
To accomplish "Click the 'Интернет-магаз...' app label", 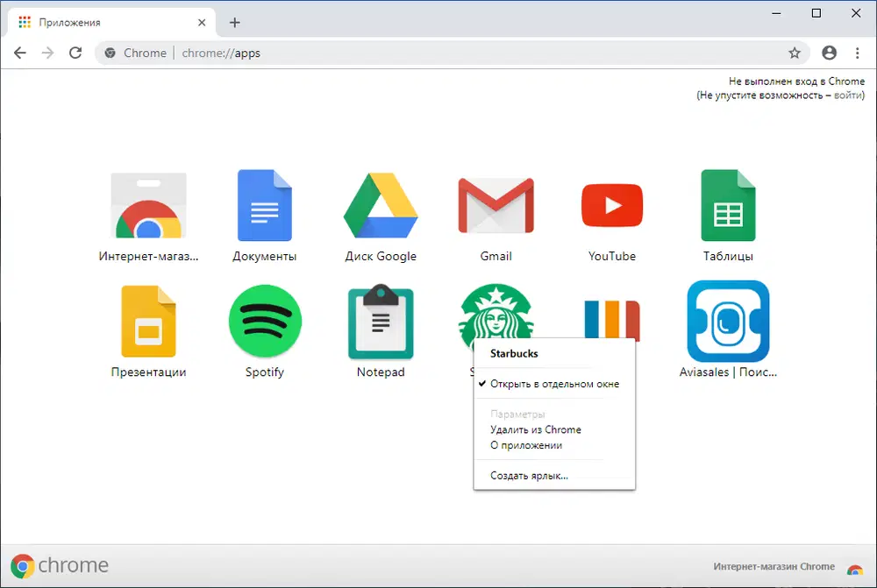I will (148, 256).
